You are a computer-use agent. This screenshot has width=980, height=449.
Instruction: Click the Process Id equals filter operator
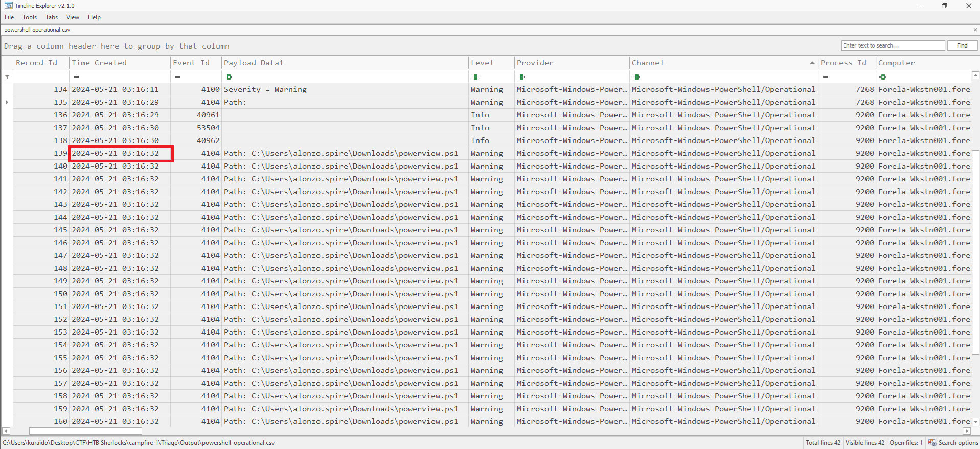[x=825, y=77]
